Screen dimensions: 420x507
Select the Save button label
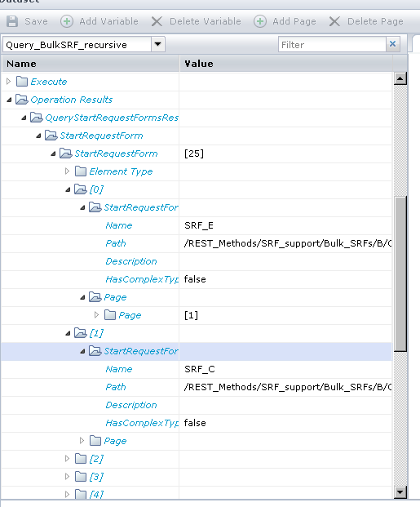[36, 21]
